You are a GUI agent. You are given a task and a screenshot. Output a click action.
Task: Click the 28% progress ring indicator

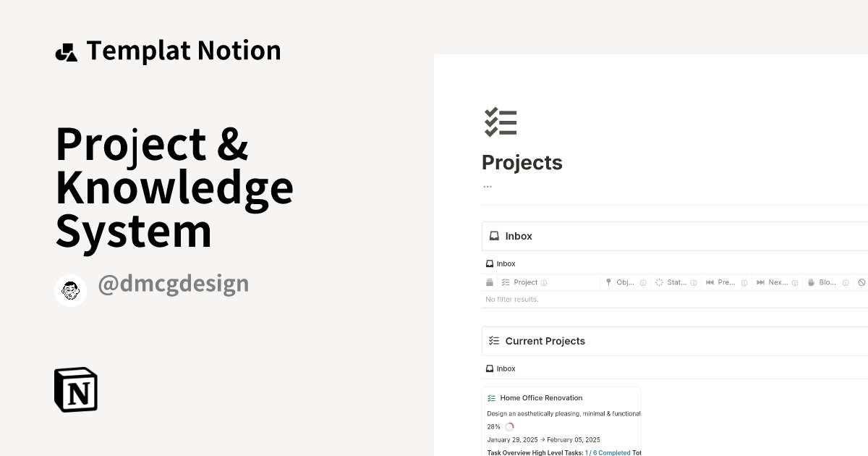(510, 426)
